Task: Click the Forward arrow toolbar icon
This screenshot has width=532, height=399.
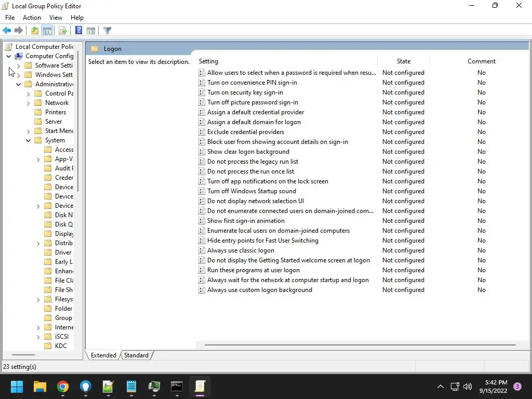Action: (19, 31)
